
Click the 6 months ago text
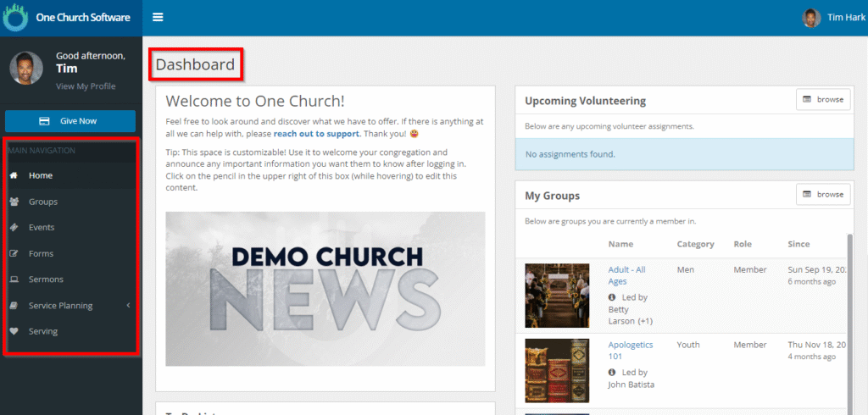pos(812,282)
